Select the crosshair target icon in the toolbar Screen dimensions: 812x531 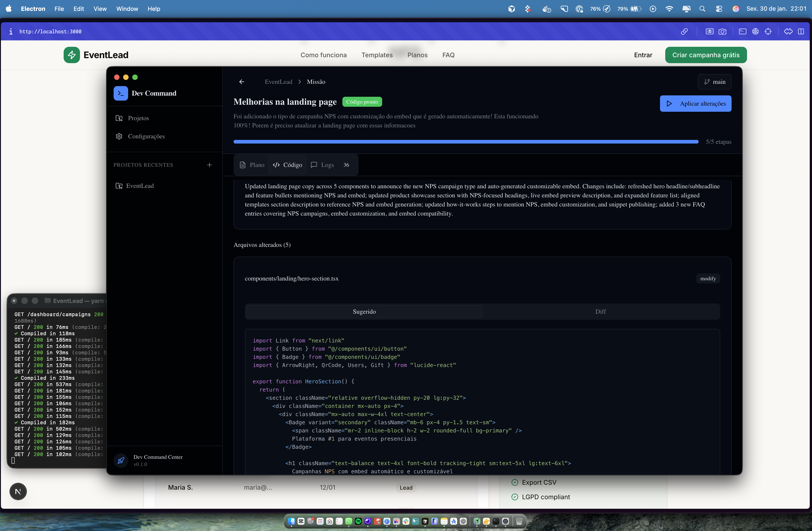click(x=768, y=31)
